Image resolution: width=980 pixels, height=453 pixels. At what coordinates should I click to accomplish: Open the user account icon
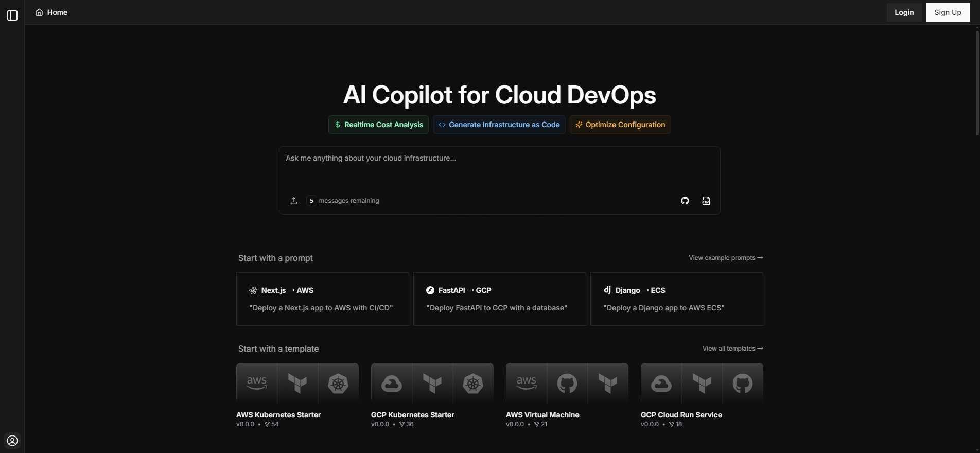[x=12, y=441]
